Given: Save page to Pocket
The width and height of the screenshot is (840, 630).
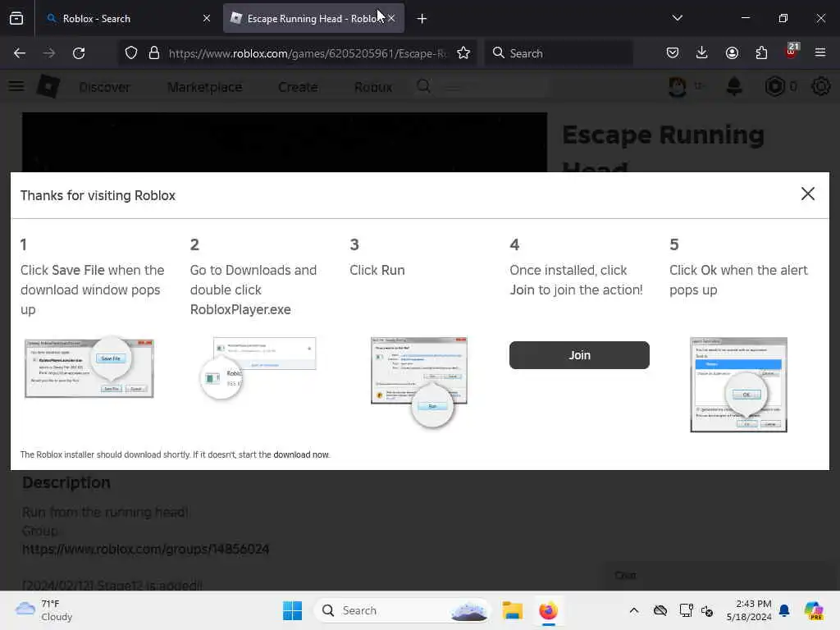Looking at the screenshot, I should 673,53.
